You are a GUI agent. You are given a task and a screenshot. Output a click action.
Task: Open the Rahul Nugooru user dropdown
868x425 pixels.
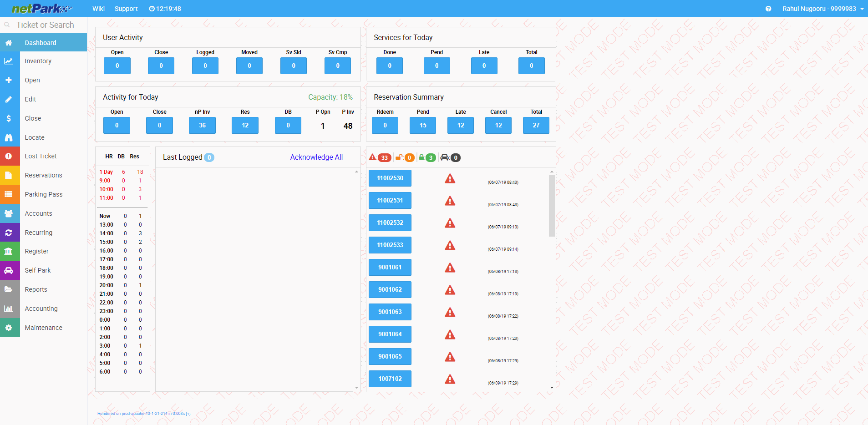point(823,9)
